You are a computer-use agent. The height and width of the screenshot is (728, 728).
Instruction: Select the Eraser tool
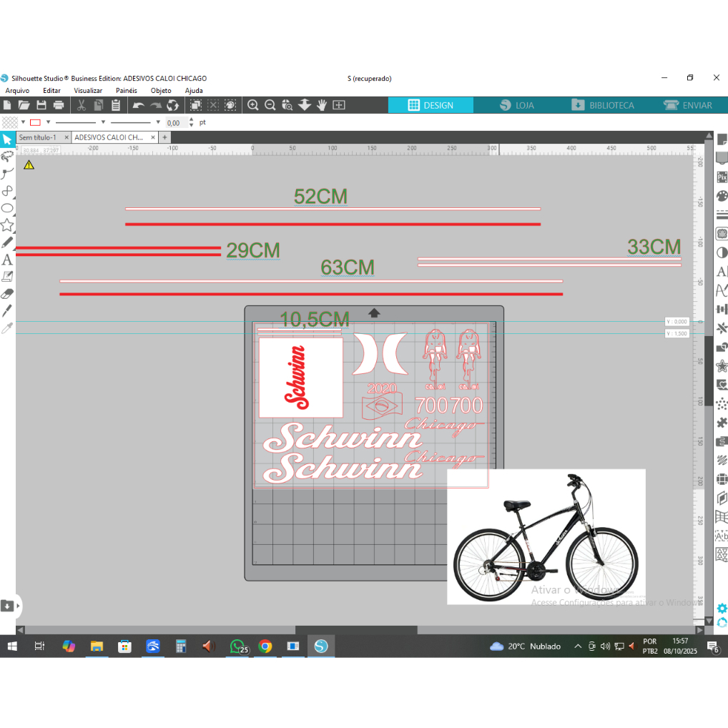click(7, 293)
